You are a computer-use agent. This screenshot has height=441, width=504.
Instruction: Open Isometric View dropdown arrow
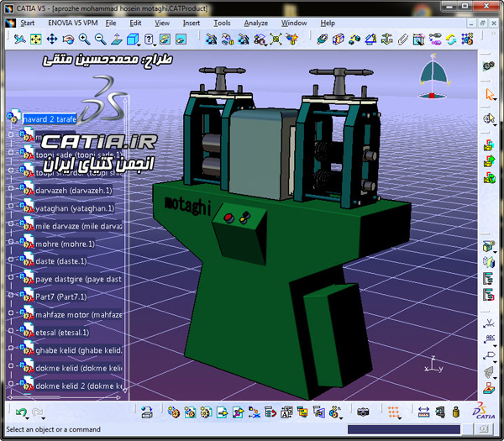tap(139, 45)
